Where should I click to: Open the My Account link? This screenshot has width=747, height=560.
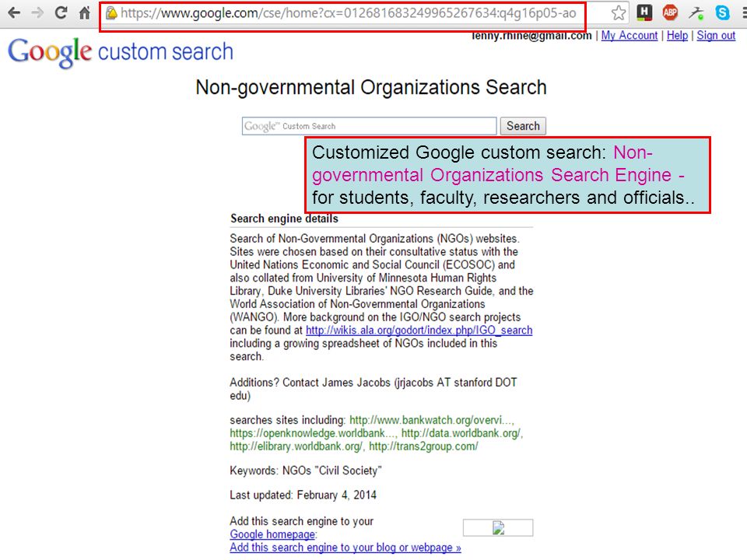click(x=629, y=36)
